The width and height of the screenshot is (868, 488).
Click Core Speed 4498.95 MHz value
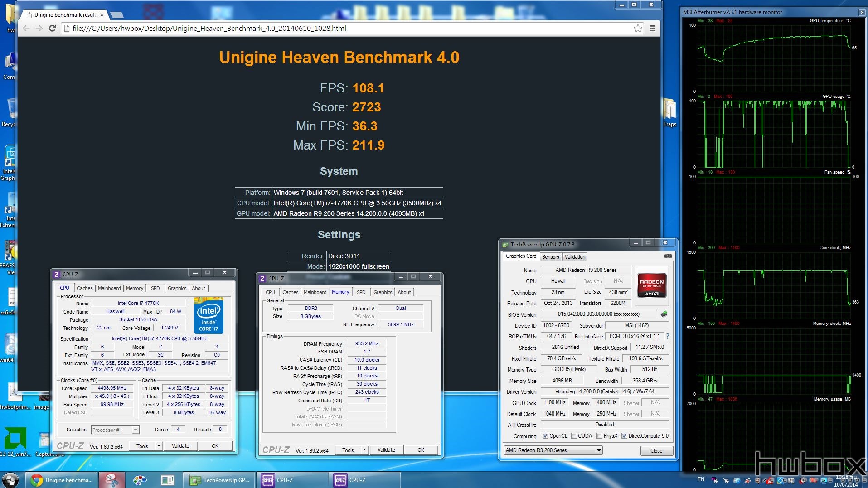click(112, 388)
